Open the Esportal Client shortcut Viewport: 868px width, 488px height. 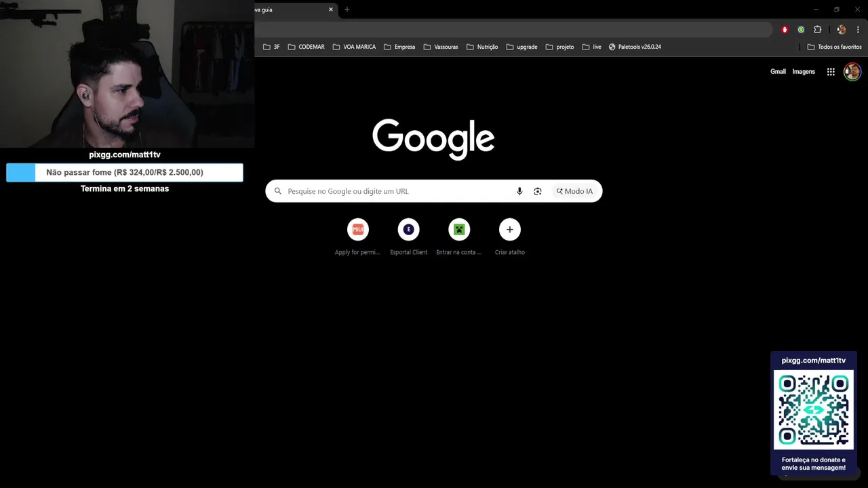point(408,237)
